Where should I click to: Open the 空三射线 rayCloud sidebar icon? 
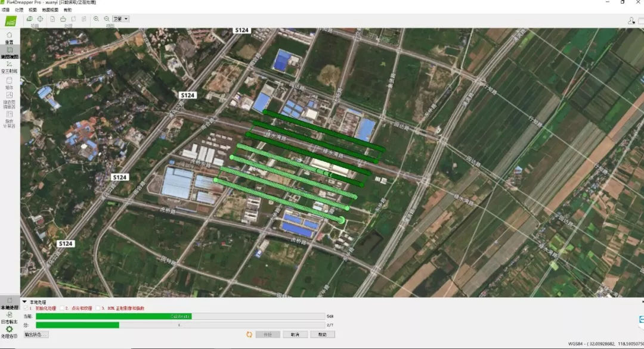click(10, 67)
